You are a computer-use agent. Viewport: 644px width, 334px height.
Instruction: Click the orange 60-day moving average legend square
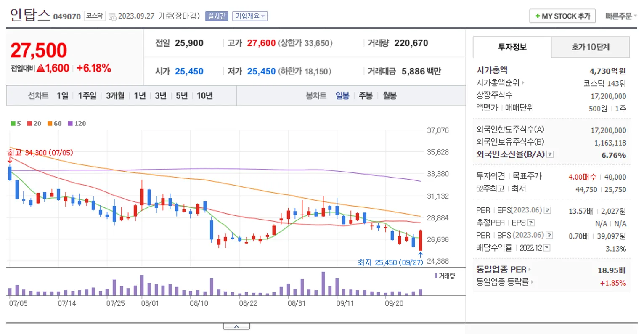click(50, 123)
